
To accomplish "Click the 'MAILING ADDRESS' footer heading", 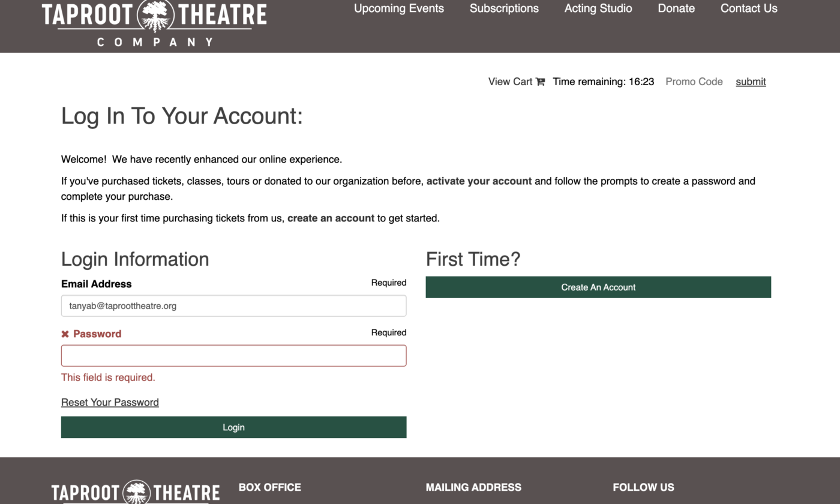I will coord(473,487).
